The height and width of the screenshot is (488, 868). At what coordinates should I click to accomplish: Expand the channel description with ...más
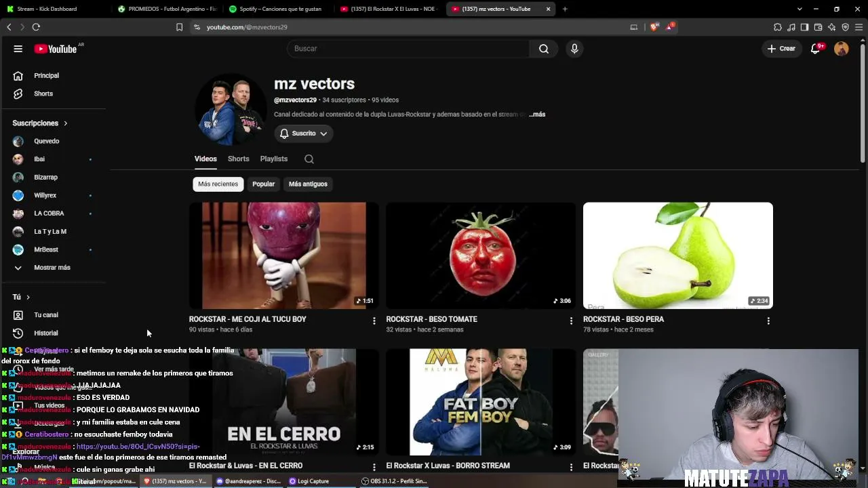coord(537,115)
